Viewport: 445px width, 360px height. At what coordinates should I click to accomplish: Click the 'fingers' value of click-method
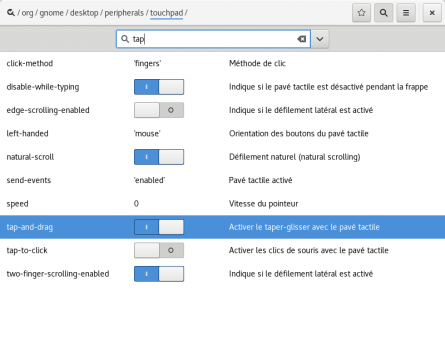147,64
